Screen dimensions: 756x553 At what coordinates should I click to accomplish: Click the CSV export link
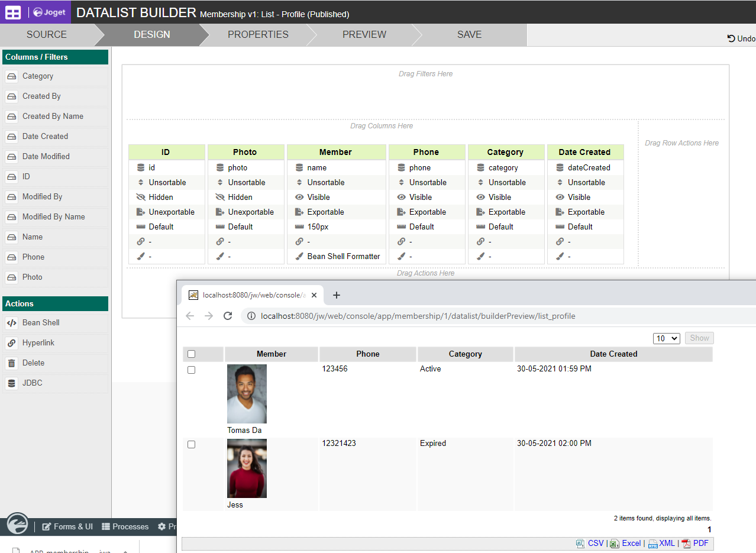tap(595, 544)
